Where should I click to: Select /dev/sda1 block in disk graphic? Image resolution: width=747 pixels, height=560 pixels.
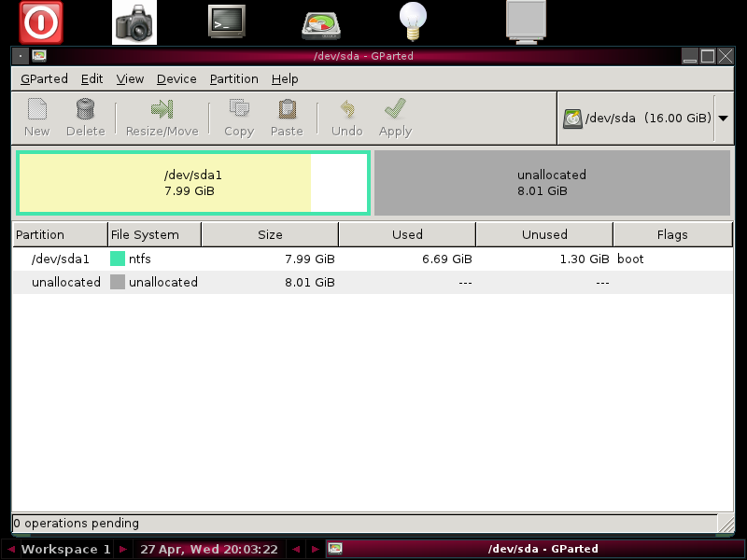193,183
